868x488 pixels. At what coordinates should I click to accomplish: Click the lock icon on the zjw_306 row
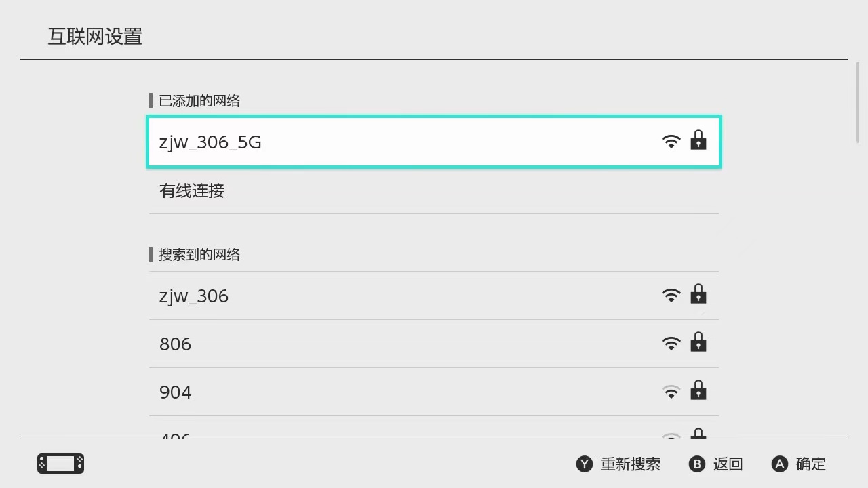[x=698, y=294]
